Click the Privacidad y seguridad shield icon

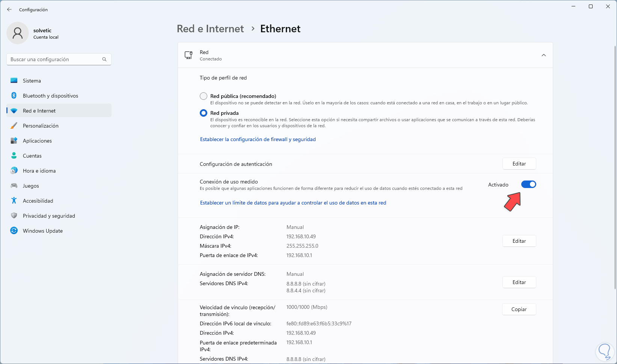[14, 216]
